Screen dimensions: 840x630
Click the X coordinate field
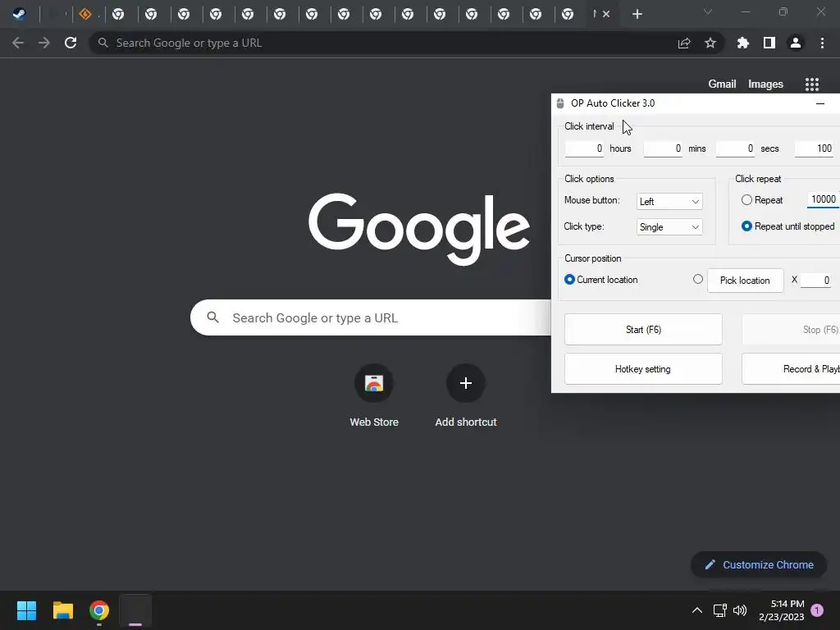[816, 281]
